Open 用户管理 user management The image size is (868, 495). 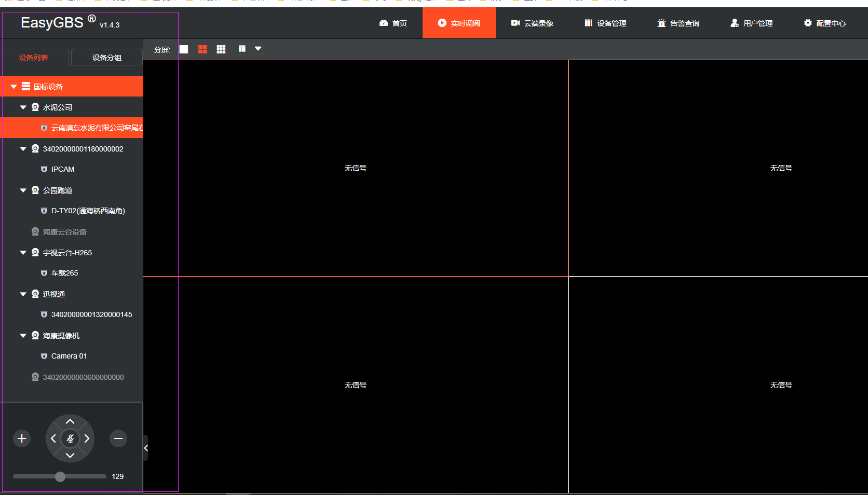(752, 23)
